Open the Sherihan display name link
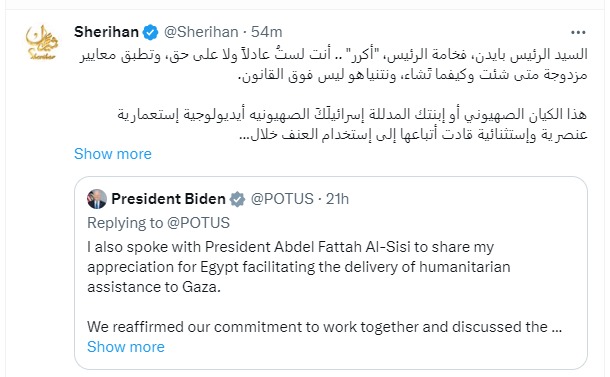Screen dimensions: 610x377 pyautogui.click(x=106, y=32)
